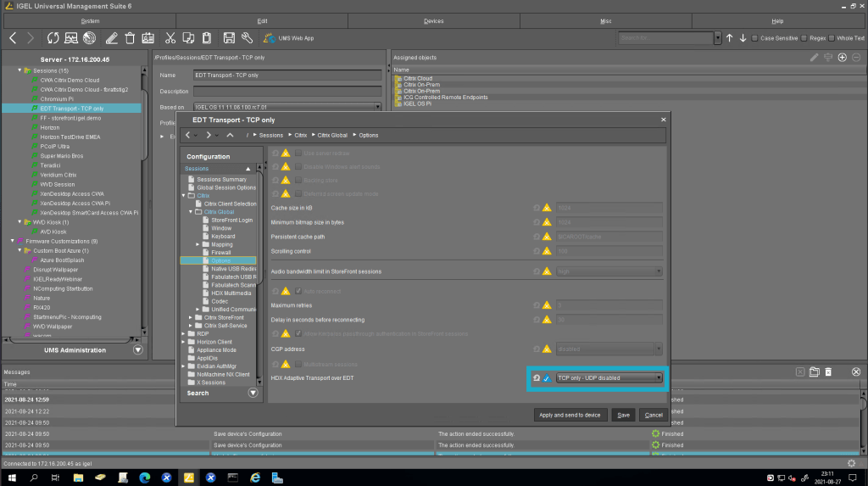The width and height of the screenshot is (868, 486).
Task: Open the Edit menu
Action: pos(262,20)
